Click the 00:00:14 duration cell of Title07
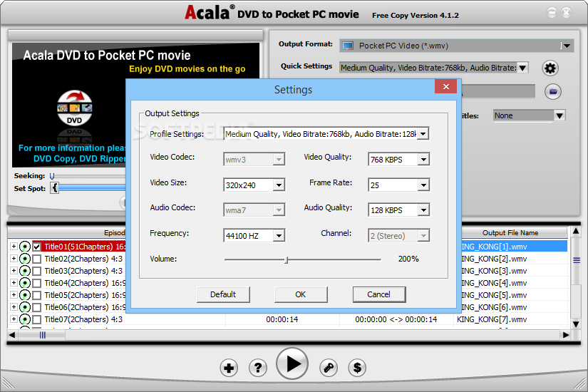This screenshot has height=392, width=588. click(x=282, y=319)
